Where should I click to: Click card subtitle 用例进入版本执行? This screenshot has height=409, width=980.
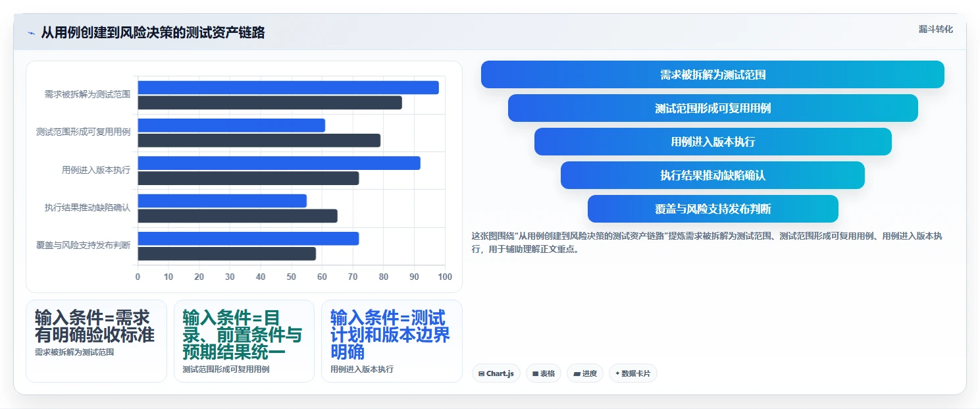click(x=362, y=369)
